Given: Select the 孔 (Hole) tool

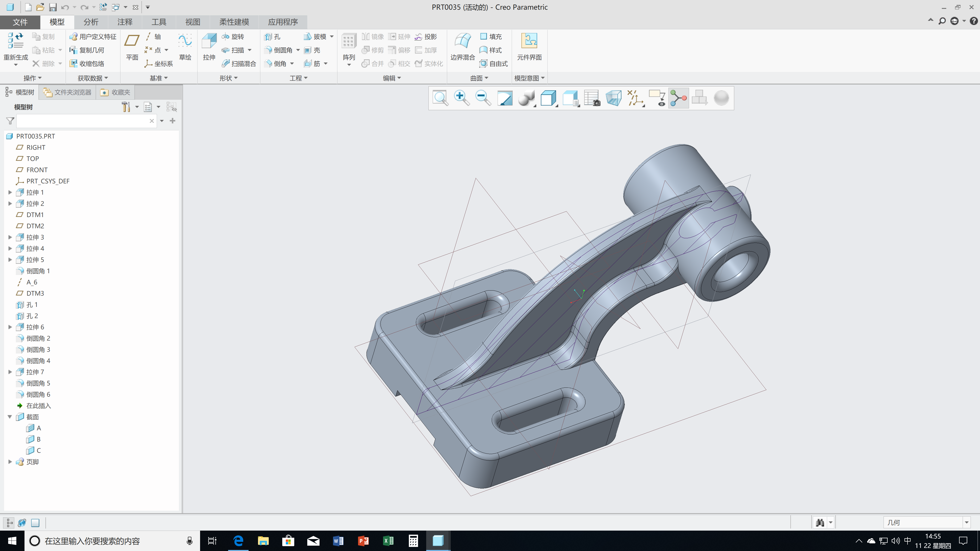Looking at the screenshot, I should click(272, 36).
